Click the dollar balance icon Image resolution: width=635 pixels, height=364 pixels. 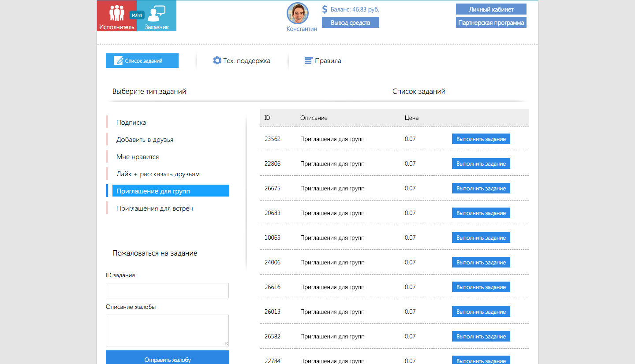[x=325, y=9]
